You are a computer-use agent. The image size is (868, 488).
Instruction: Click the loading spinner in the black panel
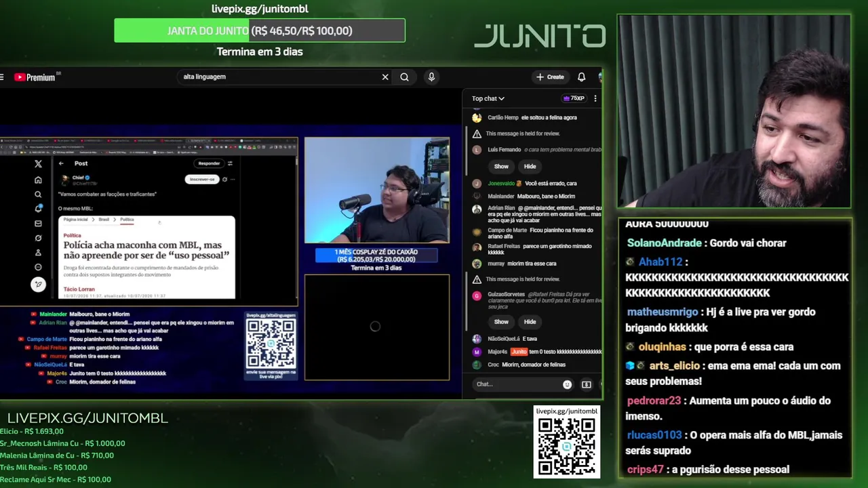pos(375,327)
